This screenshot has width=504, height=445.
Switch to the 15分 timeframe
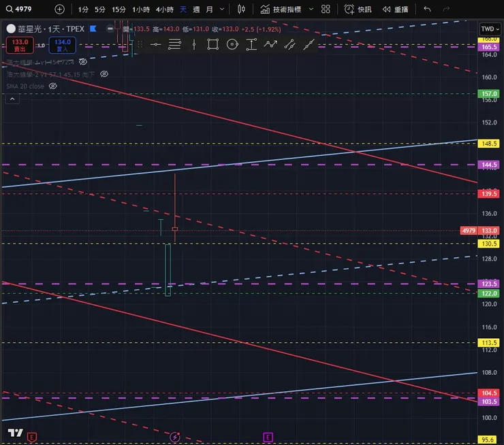tap(119, 10)
